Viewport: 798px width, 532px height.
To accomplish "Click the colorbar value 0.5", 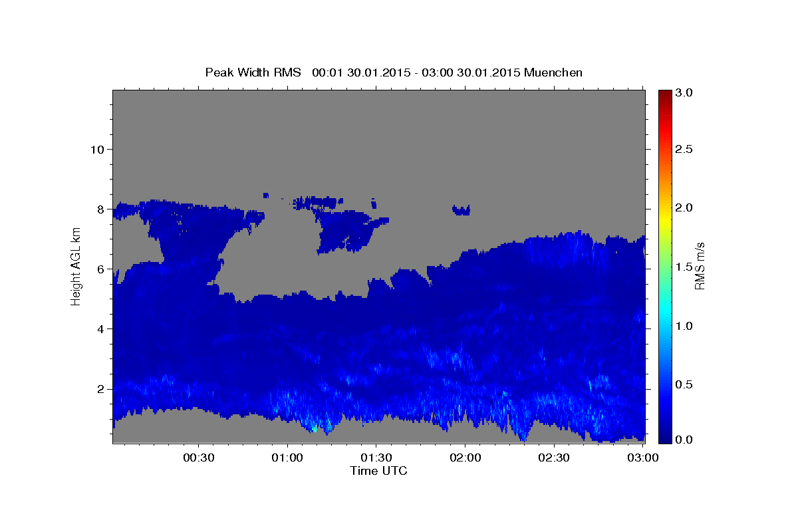I will tap(684, 384).
